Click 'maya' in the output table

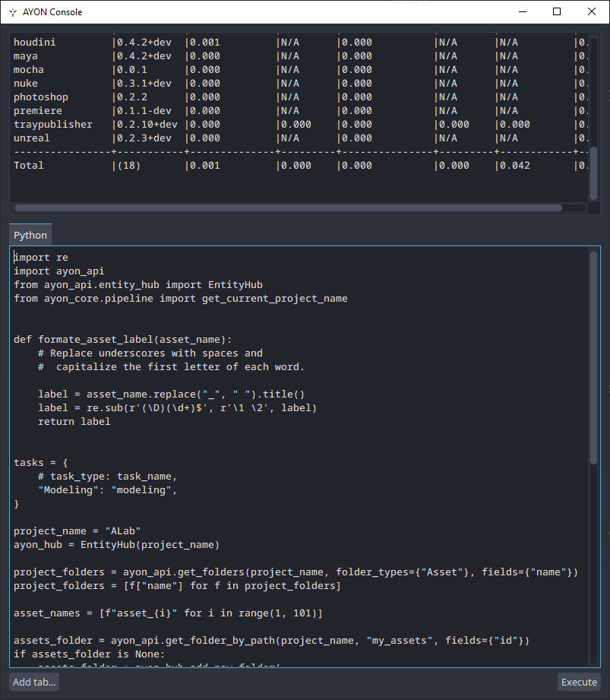click(26, 56)
